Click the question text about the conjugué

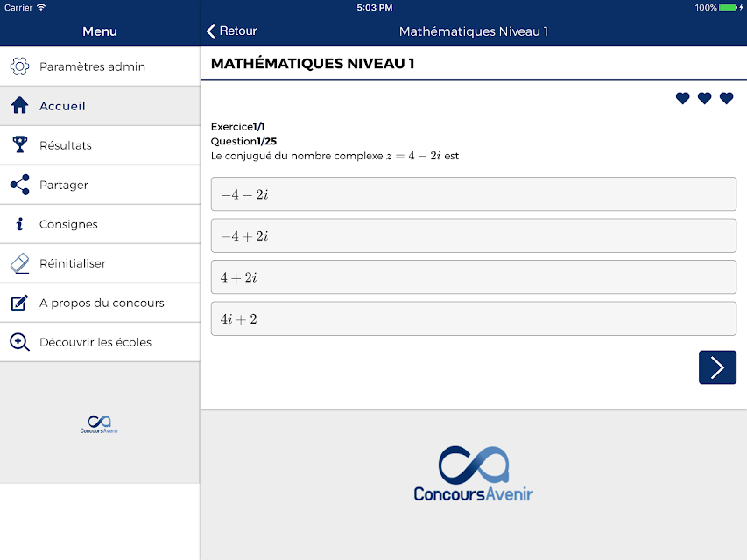click(x=335, y=156)
